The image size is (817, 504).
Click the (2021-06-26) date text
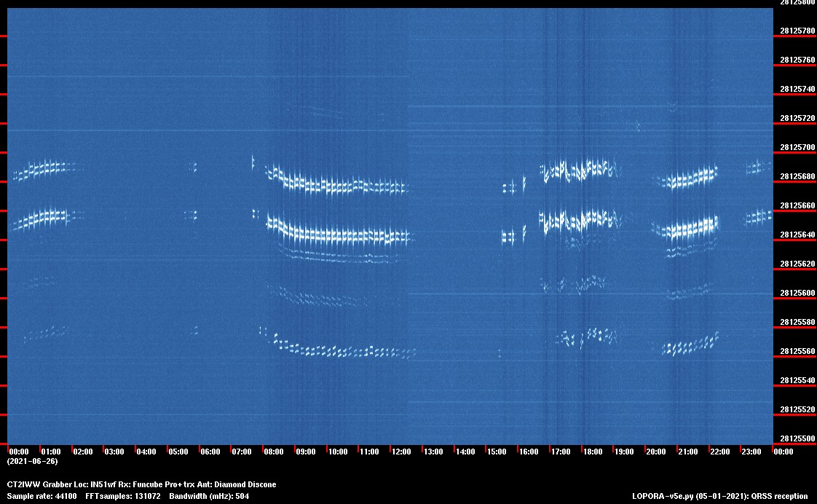coord(32,462)
